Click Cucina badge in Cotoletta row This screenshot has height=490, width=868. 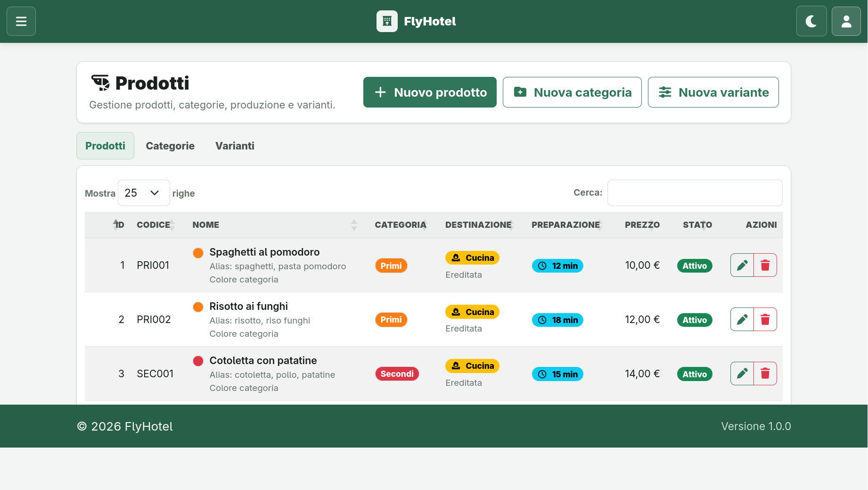[472, 366]
